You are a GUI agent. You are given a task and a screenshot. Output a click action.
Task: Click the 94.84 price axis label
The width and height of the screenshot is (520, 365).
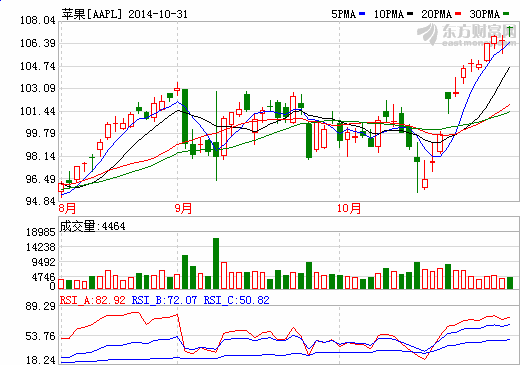click(40, 201)
